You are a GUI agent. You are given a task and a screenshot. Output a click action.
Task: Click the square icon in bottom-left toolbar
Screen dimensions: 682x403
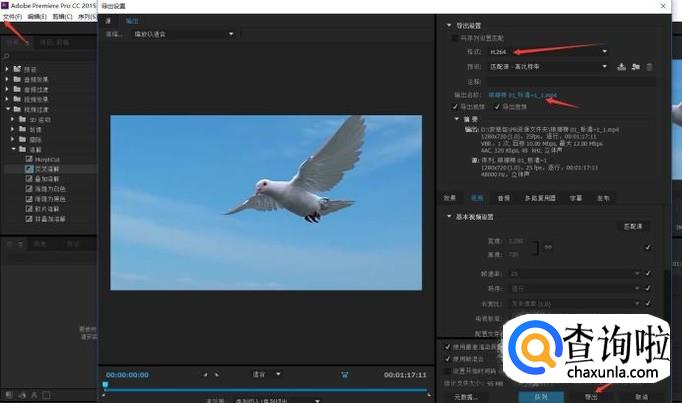click(x=47, y=395)
